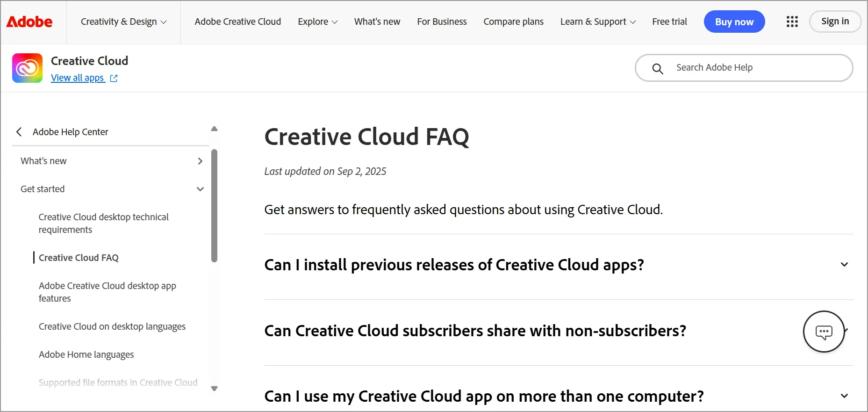Click the external link icon after View all apps
This screenshot has height=412, width=868.
point(114,79)
